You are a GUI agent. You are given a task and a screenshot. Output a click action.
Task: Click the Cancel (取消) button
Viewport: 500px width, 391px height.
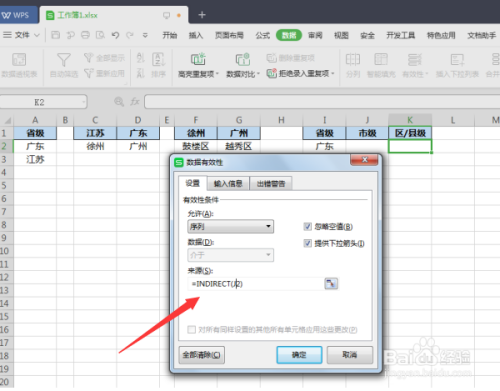point(350,355)
